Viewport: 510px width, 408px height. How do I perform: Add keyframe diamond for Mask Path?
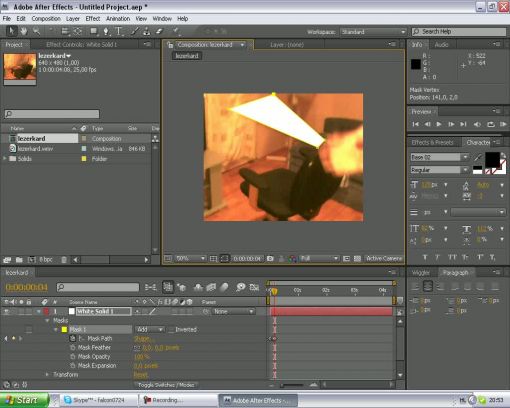point(13,338)
